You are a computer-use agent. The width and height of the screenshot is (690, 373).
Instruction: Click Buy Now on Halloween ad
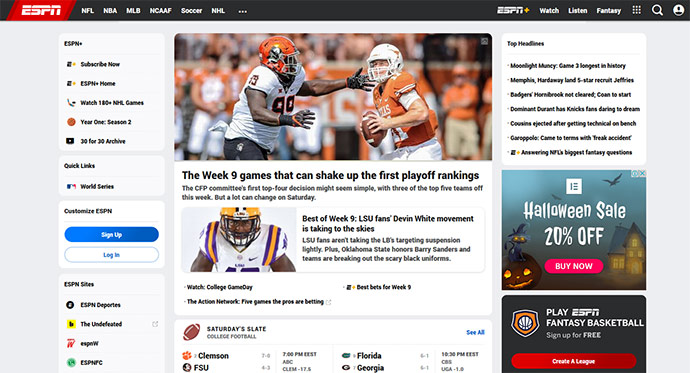coord(573,266)
